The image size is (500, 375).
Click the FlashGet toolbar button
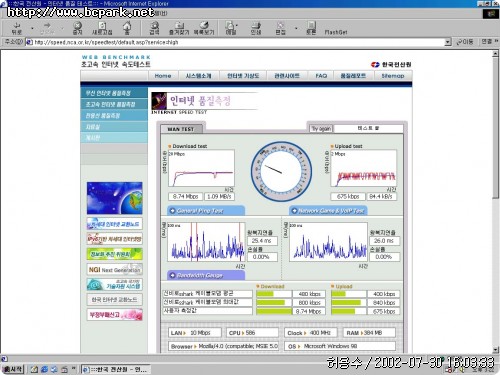[x=336, y=32]
